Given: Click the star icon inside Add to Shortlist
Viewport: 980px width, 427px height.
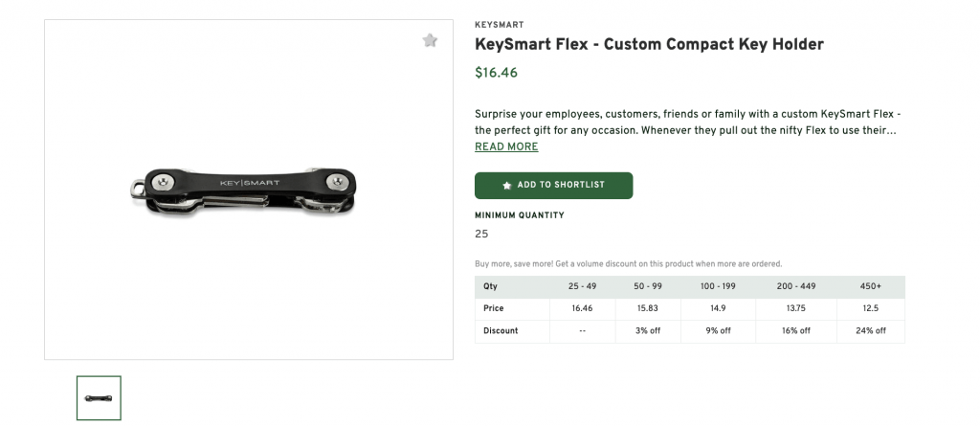Looking at the screenshot, I should coord(507,185).
